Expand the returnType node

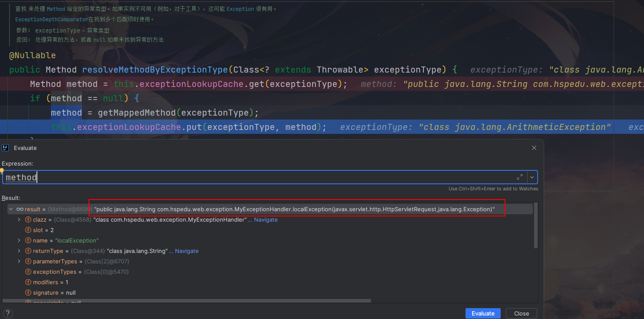coord(19,251)
